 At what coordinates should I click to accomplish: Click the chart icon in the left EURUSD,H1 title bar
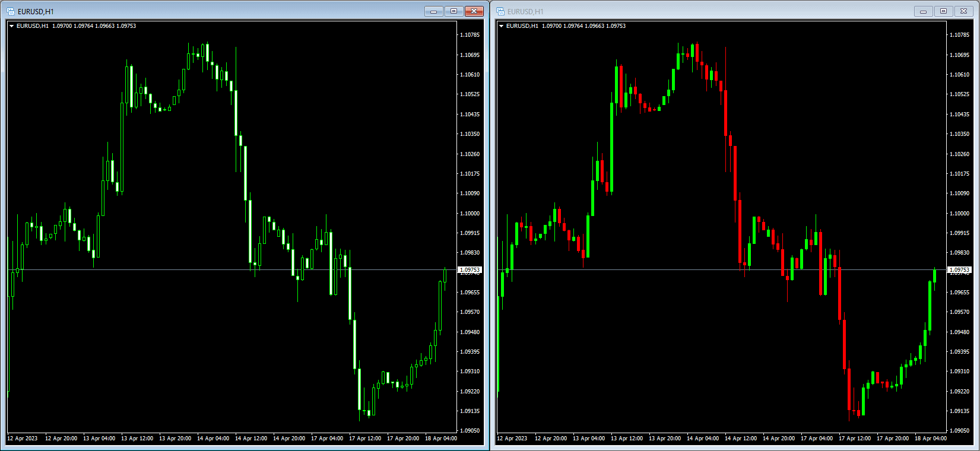click(x=11, y=11)
